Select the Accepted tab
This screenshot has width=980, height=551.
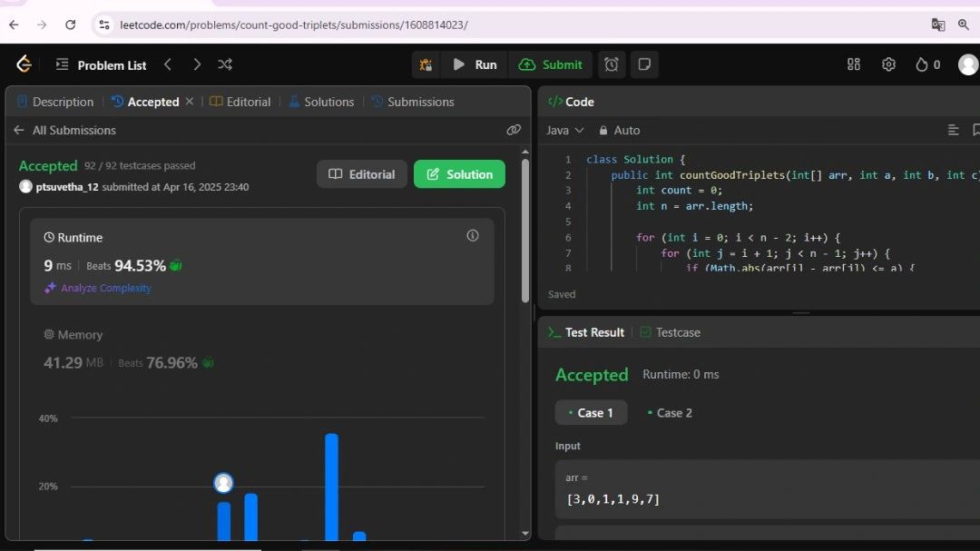[x=145, y=102]
